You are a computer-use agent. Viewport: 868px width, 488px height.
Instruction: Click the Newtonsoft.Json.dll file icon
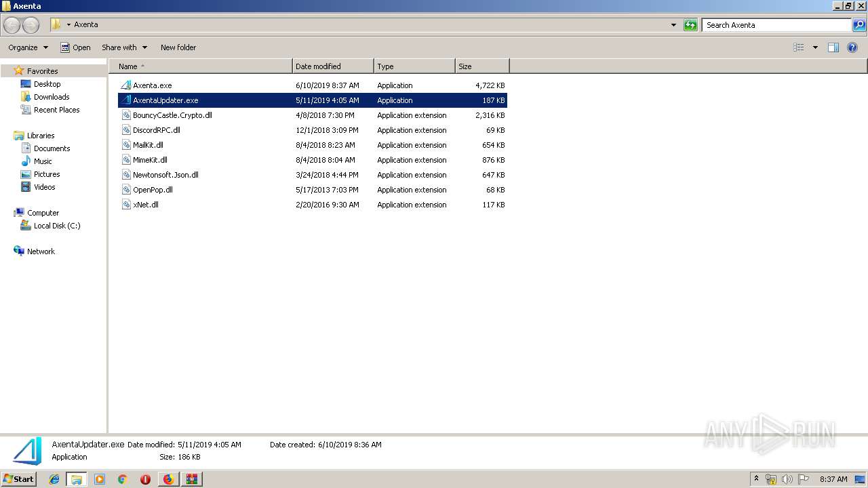point(126,175)
